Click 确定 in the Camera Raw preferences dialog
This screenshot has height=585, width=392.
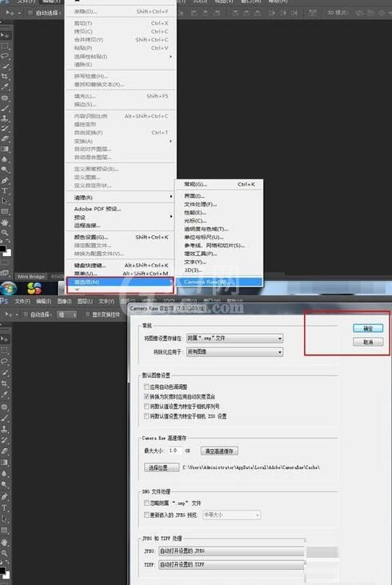click(x=368, y=328)
